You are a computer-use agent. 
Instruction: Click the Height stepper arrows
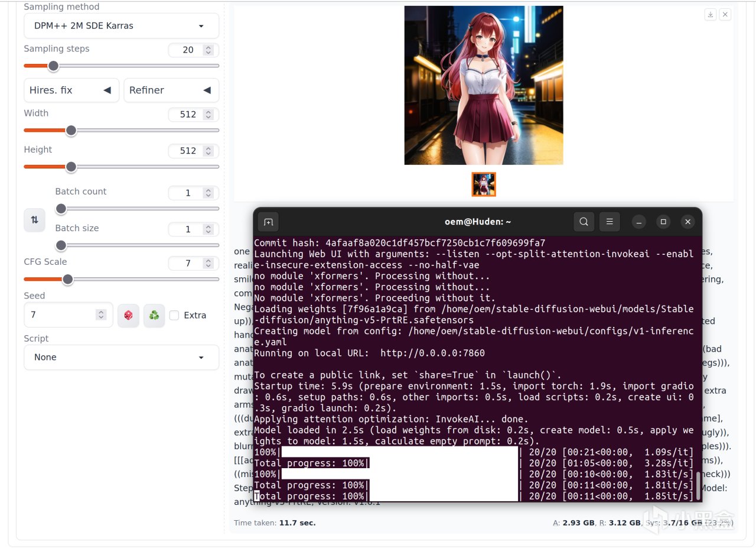pyautogui.click(x=208, y=151)
